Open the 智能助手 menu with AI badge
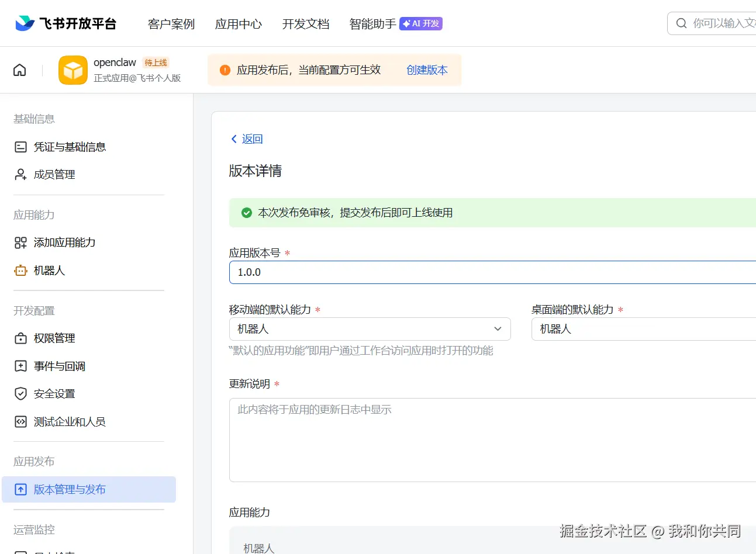 pyautogui.click(x=372, y=24)
